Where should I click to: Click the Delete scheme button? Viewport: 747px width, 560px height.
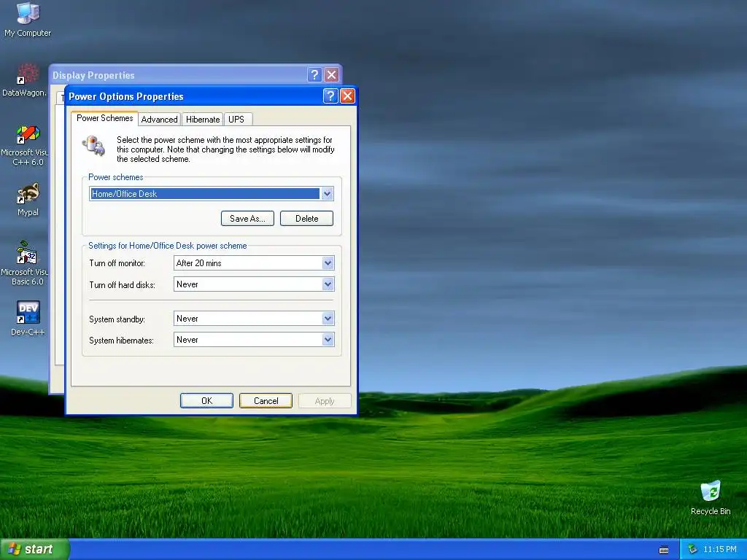coord(306,219)
